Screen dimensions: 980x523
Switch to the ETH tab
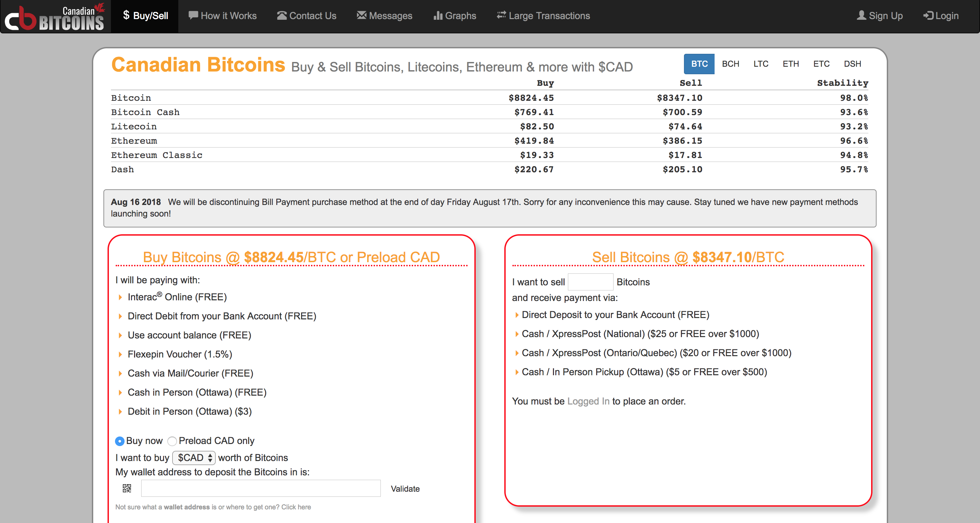click(790, 64)
